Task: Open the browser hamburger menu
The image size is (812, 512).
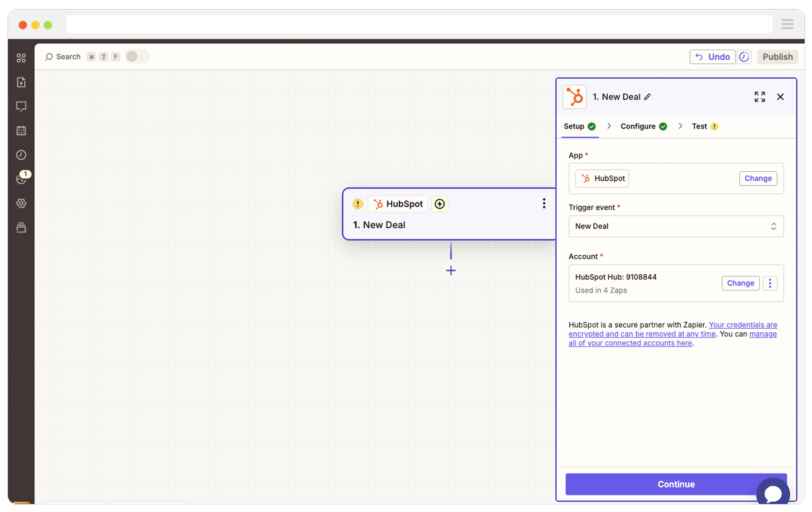Action: pyautogui.click(x=787, y=24)
